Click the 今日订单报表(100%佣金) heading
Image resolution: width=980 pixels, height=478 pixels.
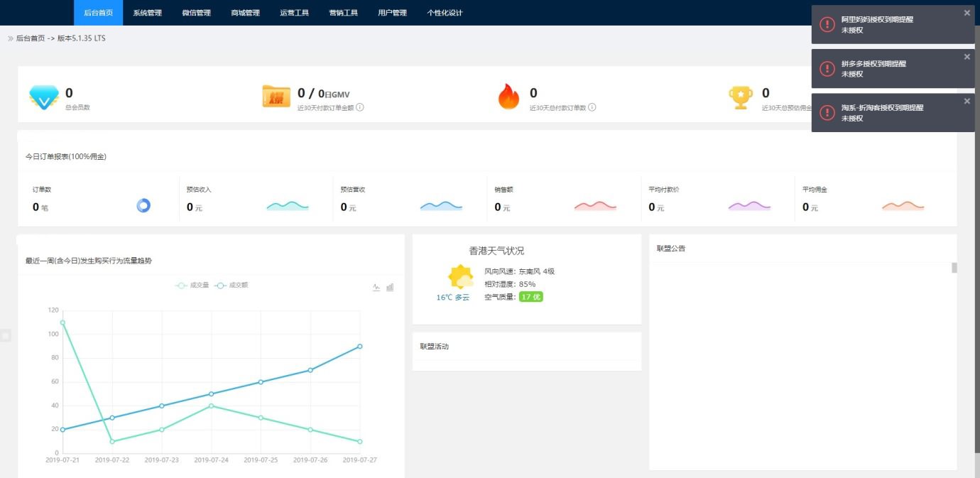(x=66, y=156)
